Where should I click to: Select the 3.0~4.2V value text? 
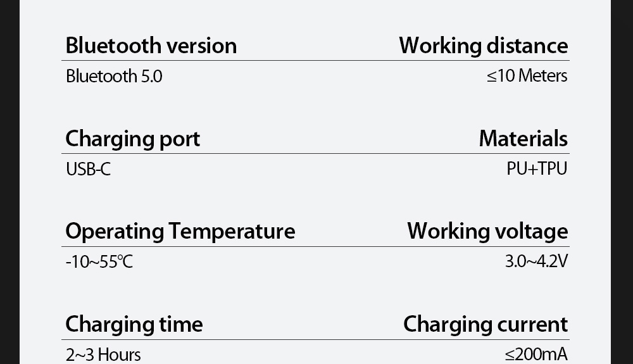point(536,261)
